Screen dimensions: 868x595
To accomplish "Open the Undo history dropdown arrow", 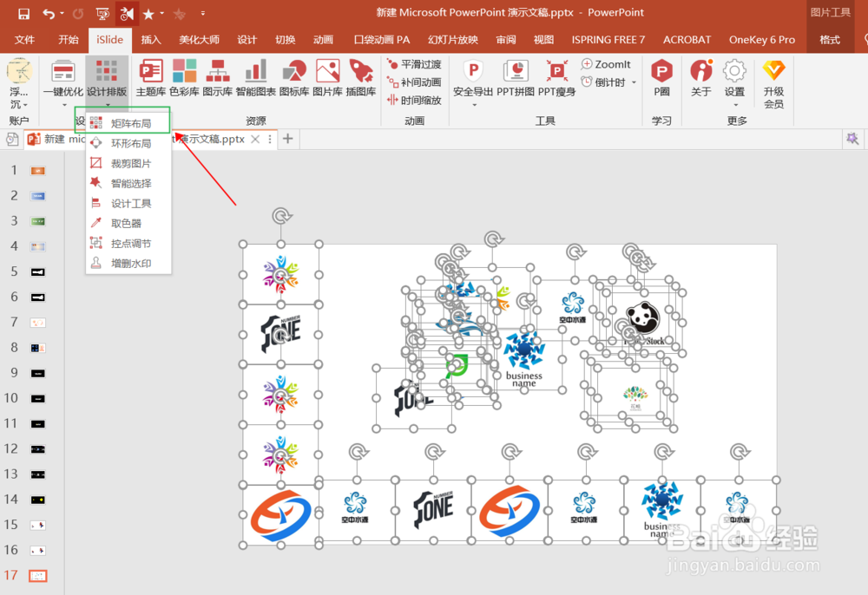I will 62,13.
